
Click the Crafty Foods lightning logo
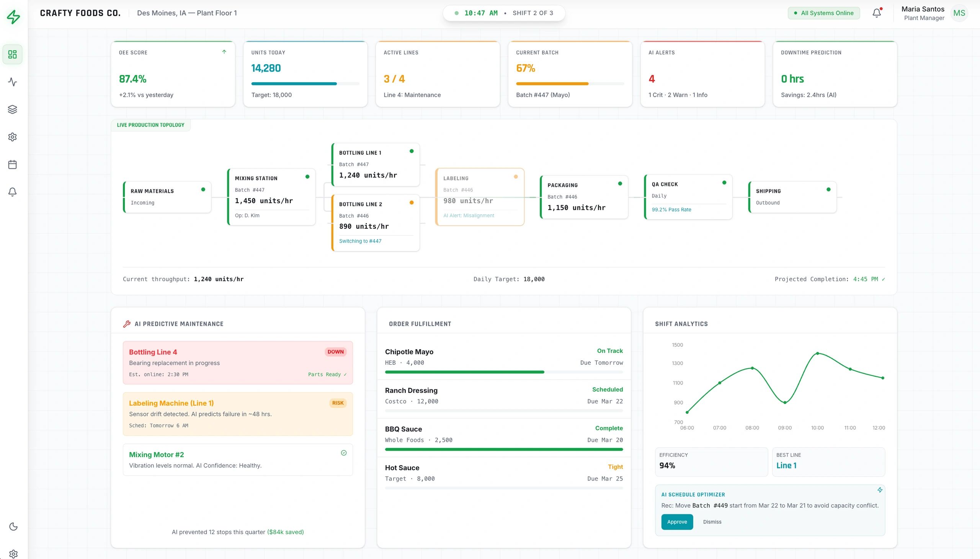pos(14,16)
